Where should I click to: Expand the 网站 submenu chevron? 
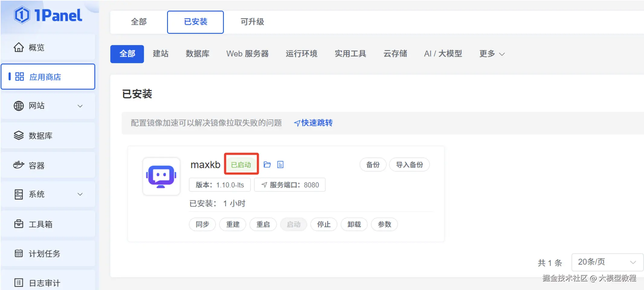[x=80, y=106]
